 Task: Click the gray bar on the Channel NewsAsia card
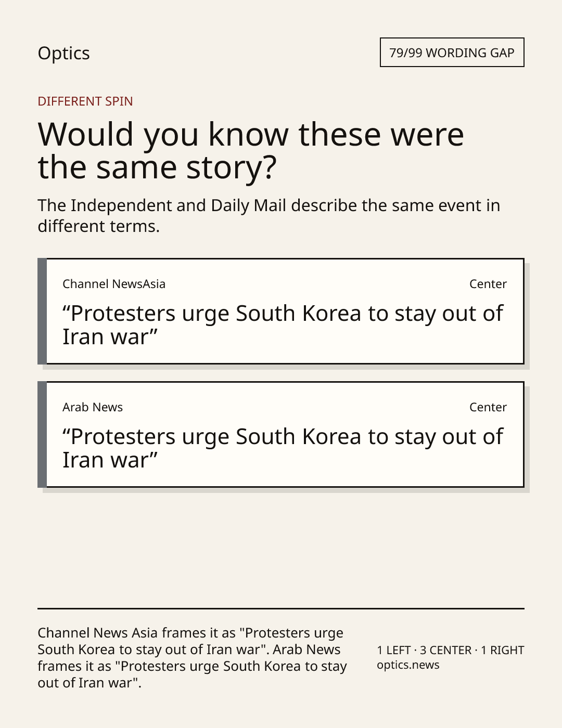click(42, 311)
